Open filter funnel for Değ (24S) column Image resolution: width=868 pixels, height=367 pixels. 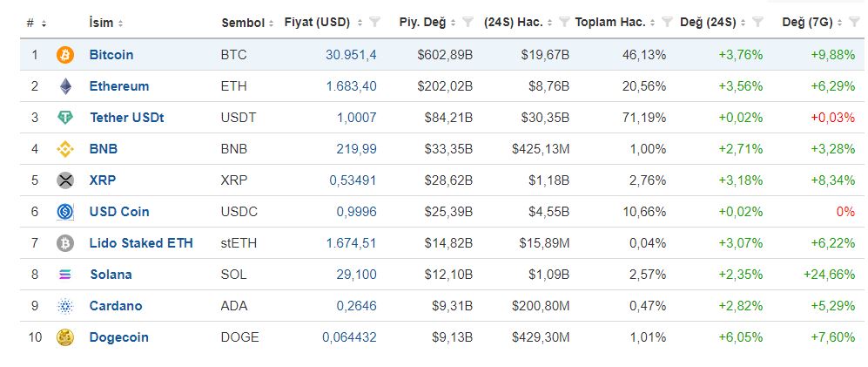[757, 22]
